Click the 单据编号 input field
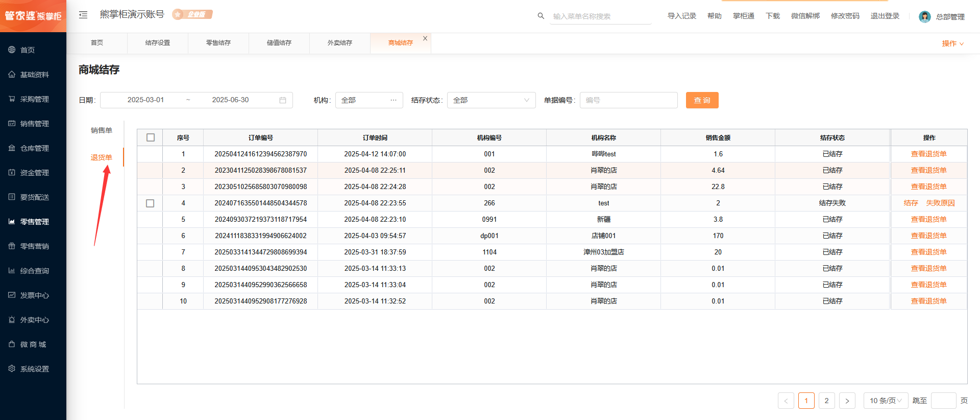This screenshot has width=980, height=420. point(628,100)
